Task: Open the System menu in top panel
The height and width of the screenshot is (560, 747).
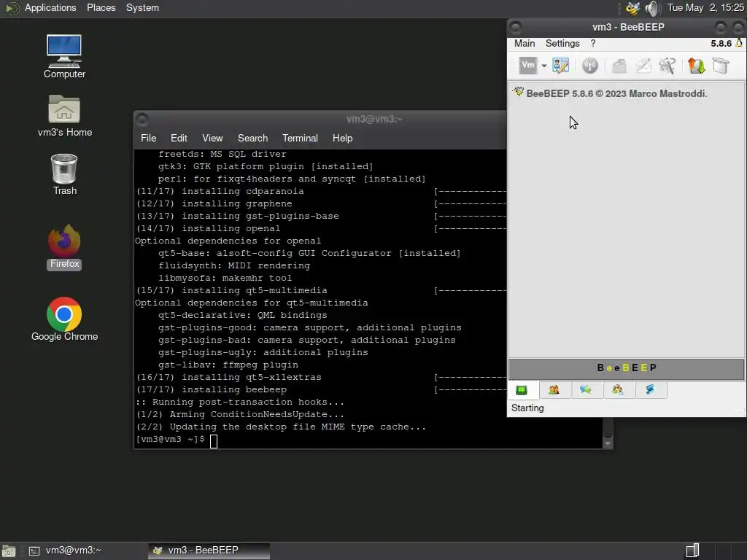Action: [x=142, y=7]
